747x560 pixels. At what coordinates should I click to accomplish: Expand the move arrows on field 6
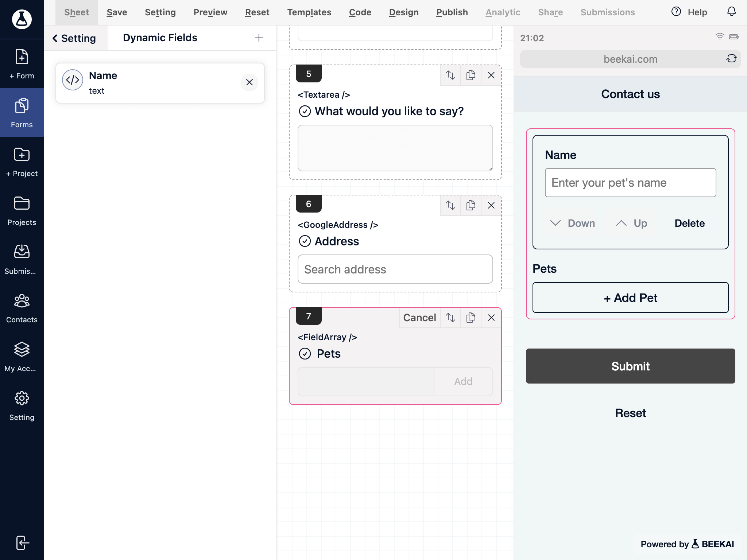[450, 205]
